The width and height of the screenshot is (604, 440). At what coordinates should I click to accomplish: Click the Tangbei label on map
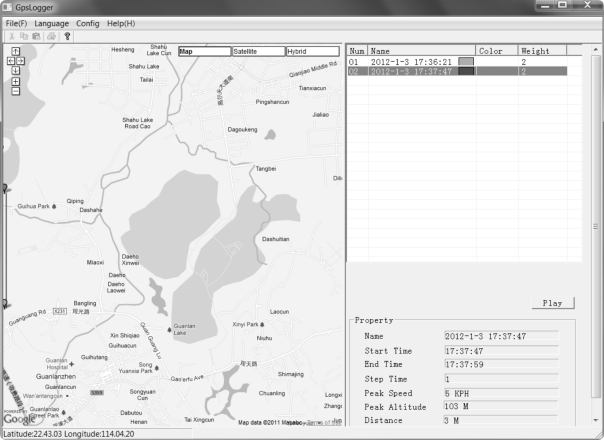coord(266,169)
